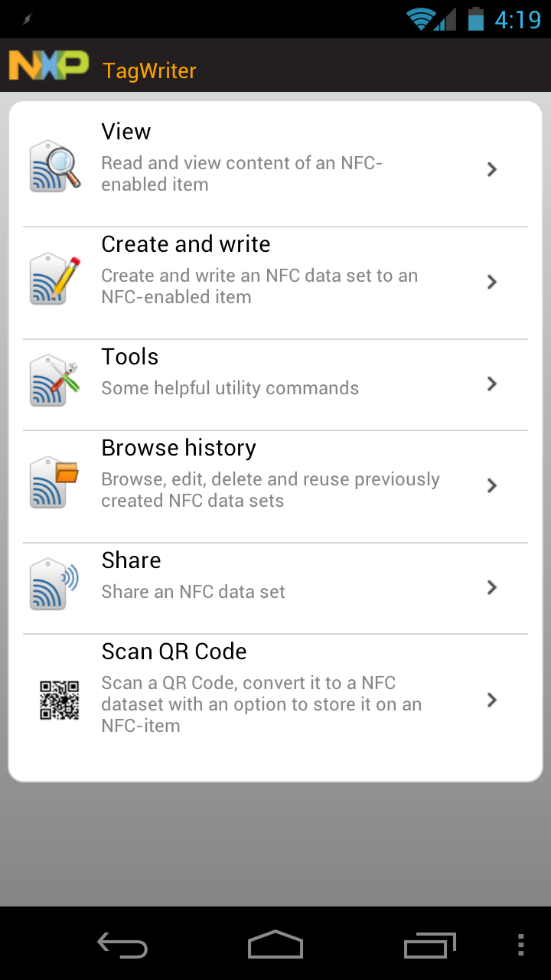Tap the chevron next to Scan QR Code
The width and height of the screenshot is (551, 980).
(x=492, y=699)
